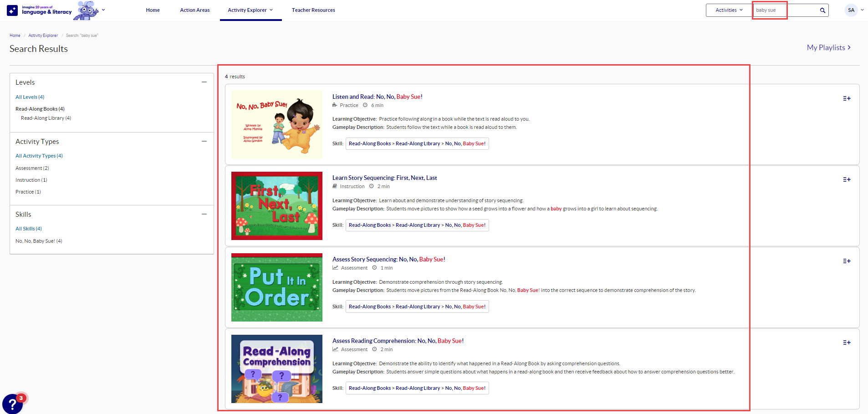Collapse the Levels filter panel
This screenshot has height=414, width=868.
204,82
